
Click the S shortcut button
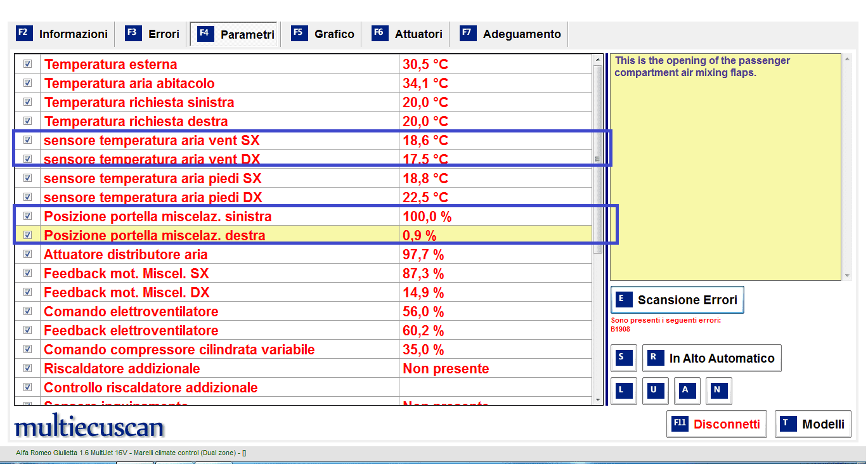[x=624, y=358]
